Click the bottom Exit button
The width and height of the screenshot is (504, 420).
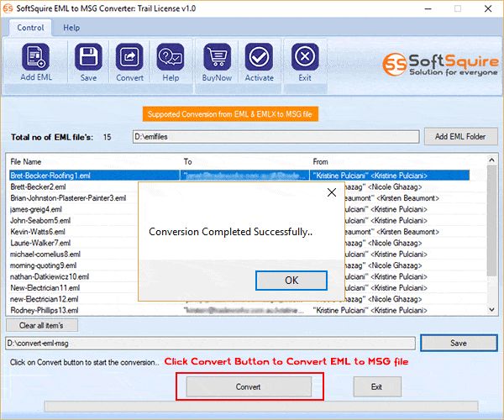click(x=377, y=386)
